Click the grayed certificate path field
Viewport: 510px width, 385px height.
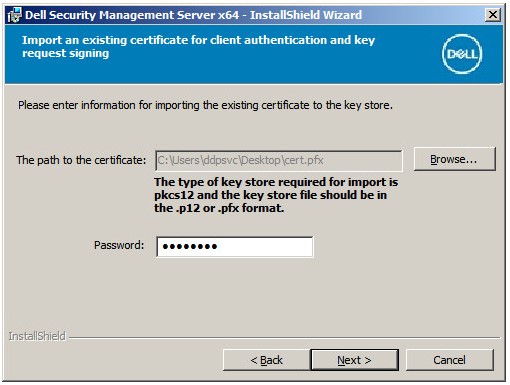[x=279, y=160]
